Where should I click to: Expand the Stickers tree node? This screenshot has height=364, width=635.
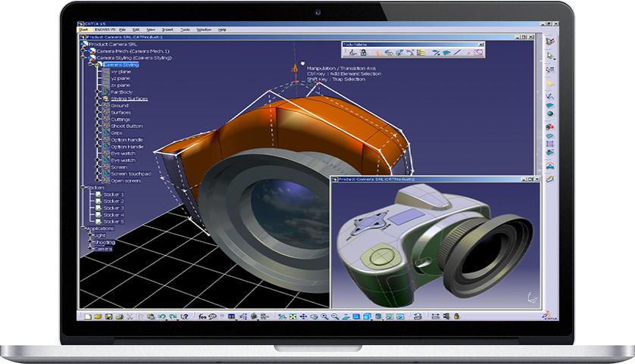pyautogui.click(x=83, y=186)
